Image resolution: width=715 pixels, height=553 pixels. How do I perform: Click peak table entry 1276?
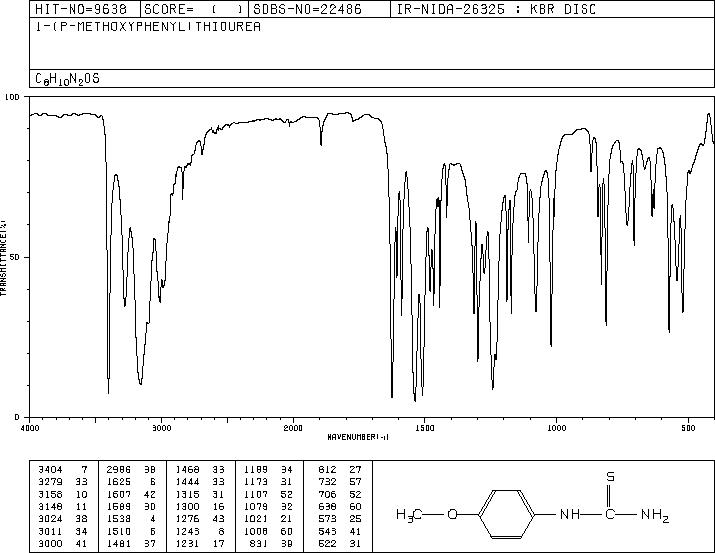pyautogui.click(x=187, y=519)
